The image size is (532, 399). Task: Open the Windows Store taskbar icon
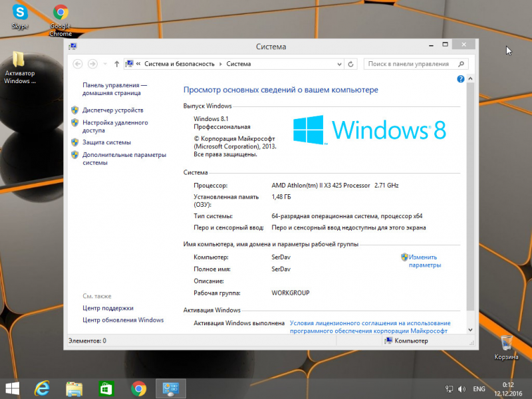coord(106,389)
